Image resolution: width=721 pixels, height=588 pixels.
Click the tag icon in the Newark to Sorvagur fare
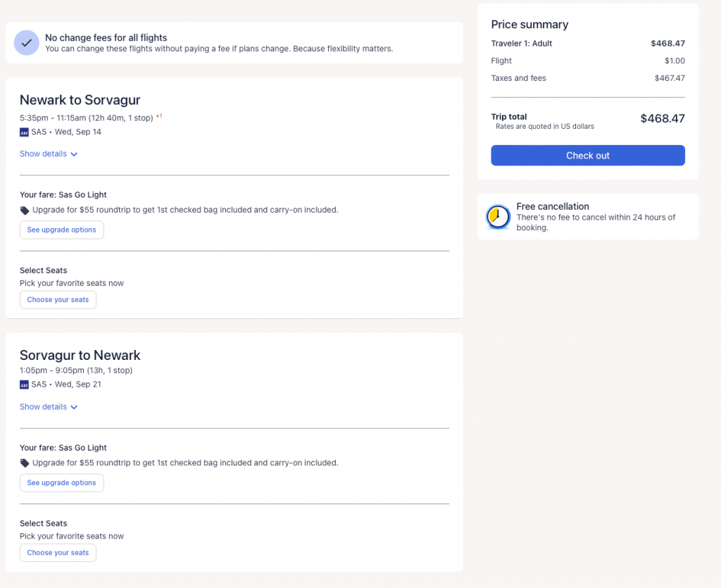click(x=25, y=210)
